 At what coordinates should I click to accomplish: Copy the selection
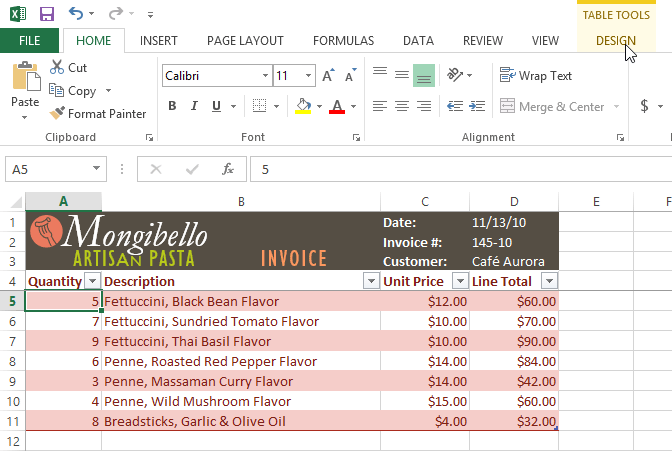(x=73, y=90)
